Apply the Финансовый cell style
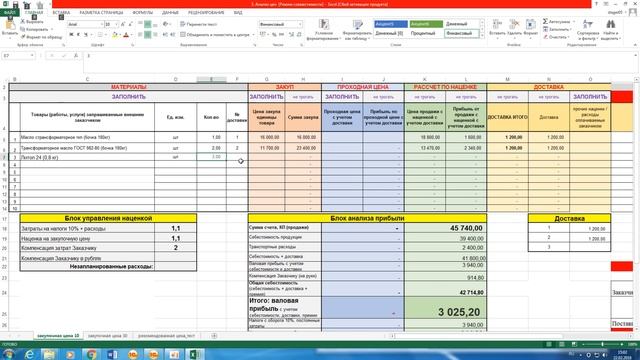 (x=461, y=33)
